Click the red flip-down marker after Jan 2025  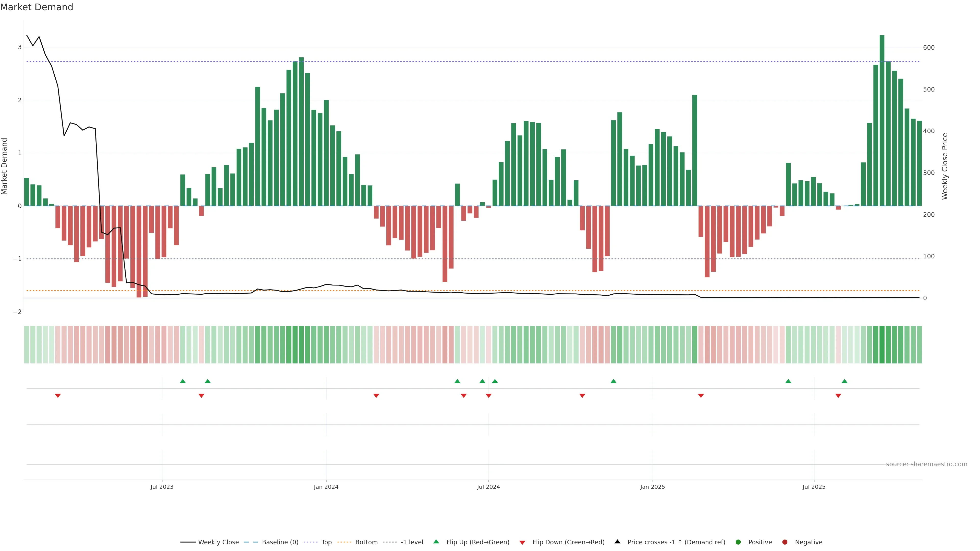[701, 396]
